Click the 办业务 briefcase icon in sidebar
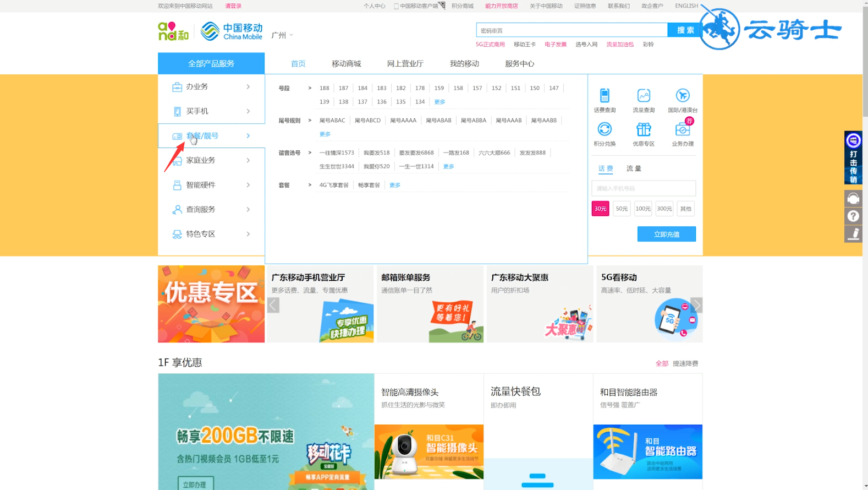The height and width of the screenshot is (490, 868). click(x=177, y=87)
